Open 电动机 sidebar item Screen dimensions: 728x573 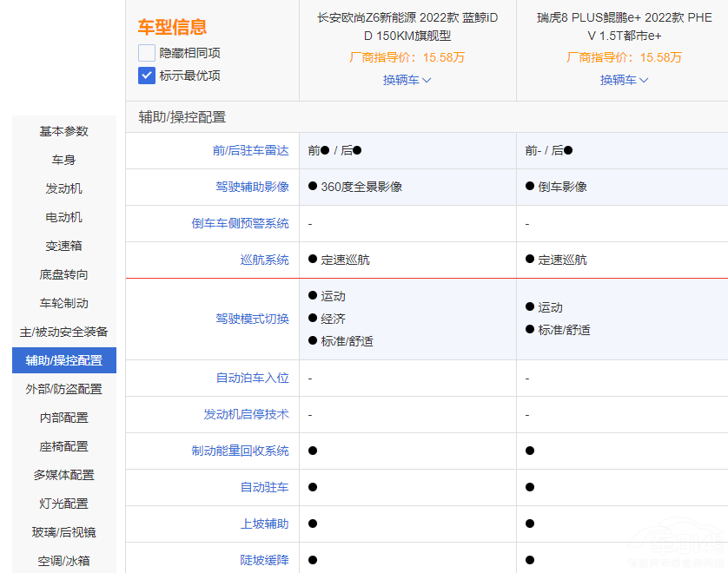click(63, 217)
